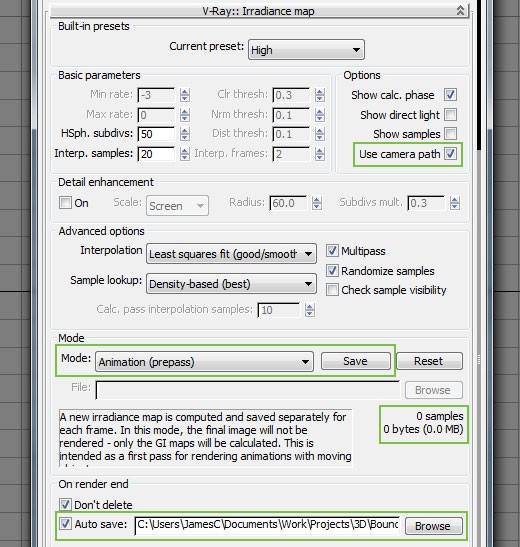Enable Detail enhancement On checkbox
The image size is (520, 547).
click(65, 202)
